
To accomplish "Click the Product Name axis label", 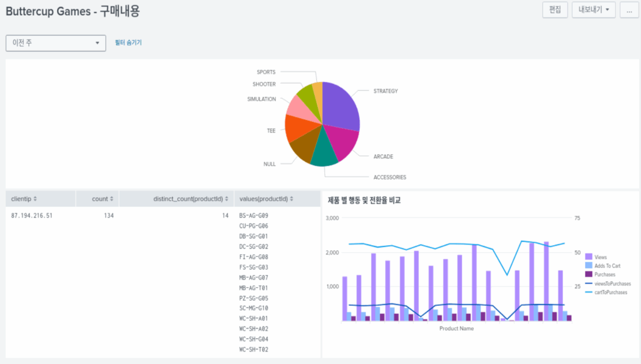I will (x=456, y=328).
